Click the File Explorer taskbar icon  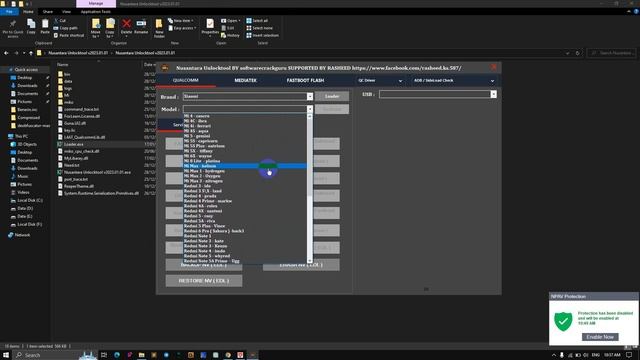[x=141, y=355]
